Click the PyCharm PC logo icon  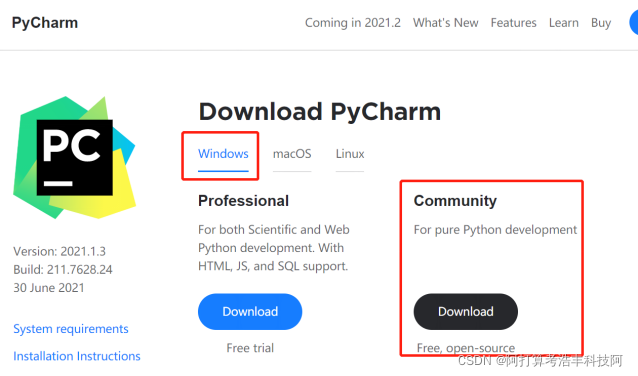click(x=74, y=157)
